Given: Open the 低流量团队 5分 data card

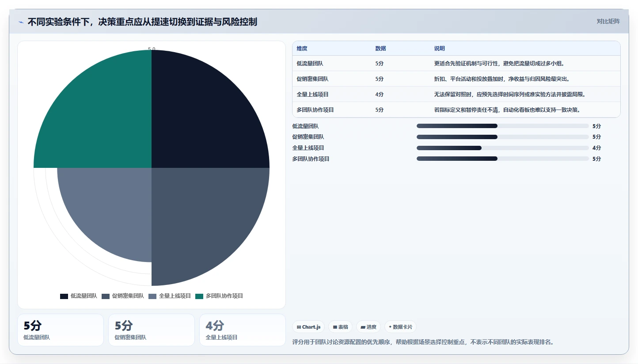Looking at the screenshot, I should pyautogui.click(x=61, y=330).
